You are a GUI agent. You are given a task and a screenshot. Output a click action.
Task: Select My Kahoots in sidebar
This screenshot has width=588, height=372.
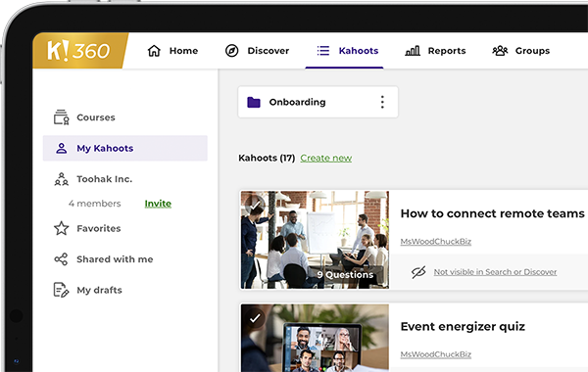[124, 148]
